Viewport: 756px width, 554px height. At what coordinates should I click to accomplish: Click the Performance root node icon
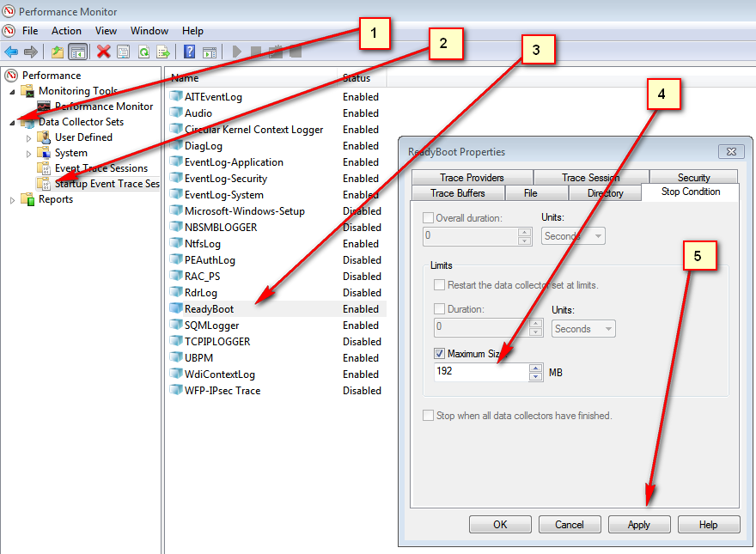(x=11, y=76)
